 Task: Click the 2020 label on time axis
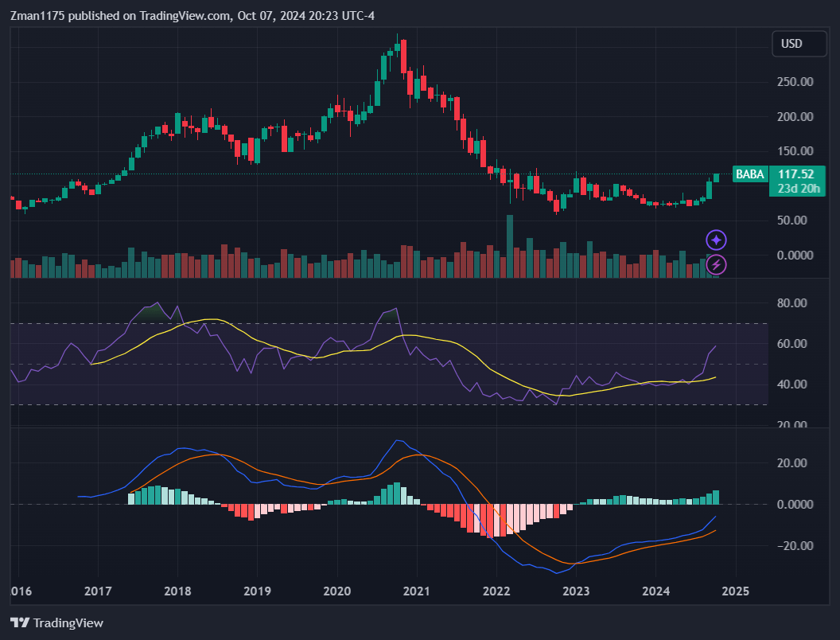pos(337,591)
